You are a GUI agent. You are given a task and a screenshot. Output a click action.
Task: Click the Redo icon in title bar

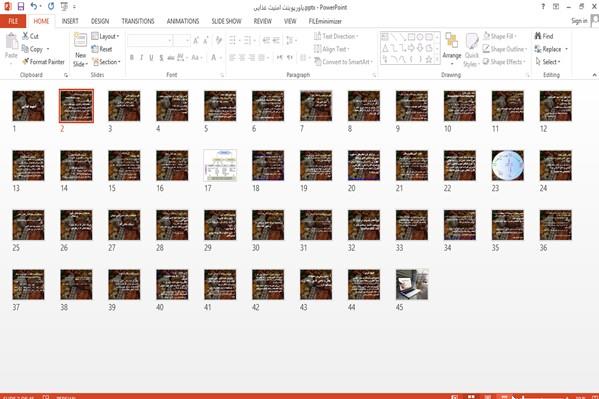click(51, 6)
